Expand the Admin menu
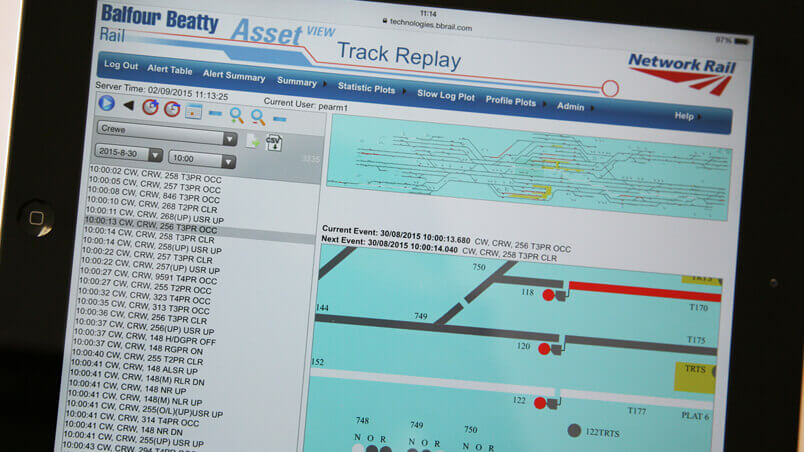 pyautogui.click(x=575, y=107)
